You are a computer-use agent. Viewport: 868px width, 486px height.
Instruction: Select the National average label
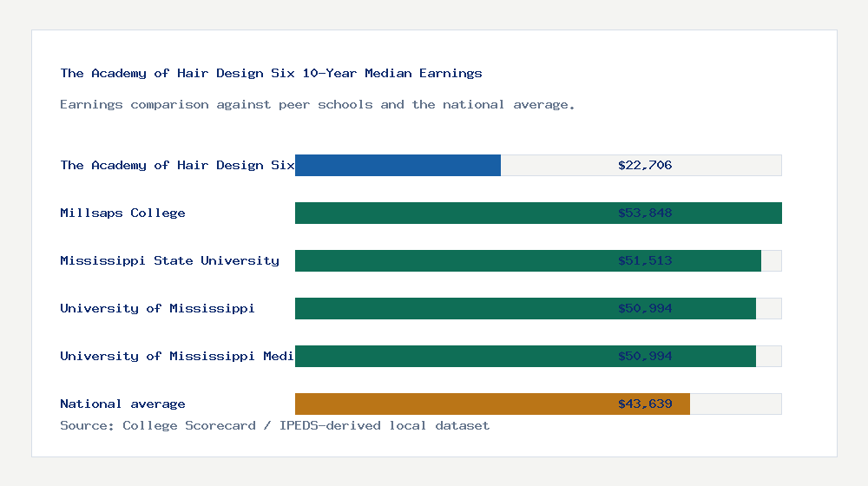tap(123, 404)
